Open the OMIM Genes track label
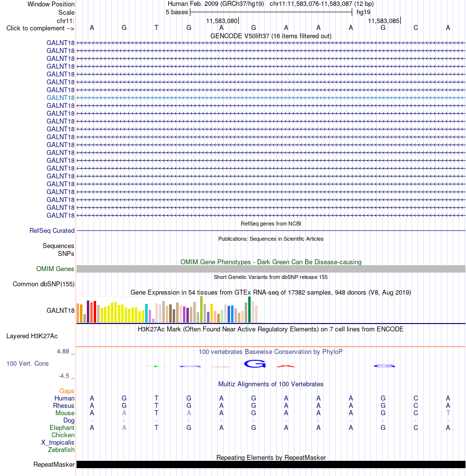466x476 pixels. coord(55,269)
